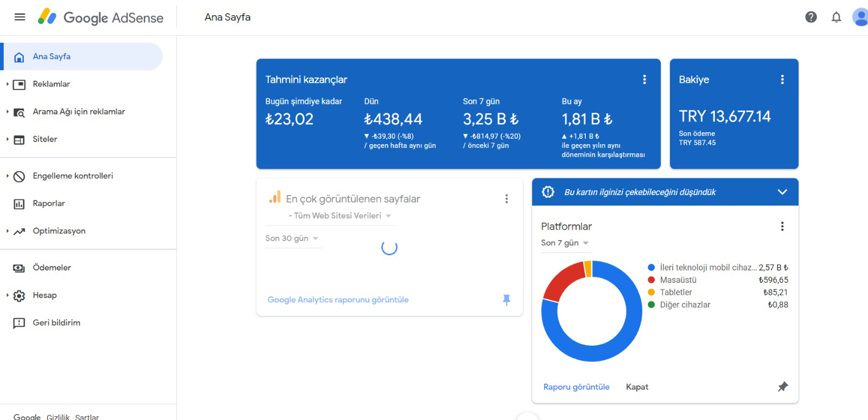Click the Siteler sites icon
Image resolution: width=868 pixels, height=420 pixels.
(19, 140)
